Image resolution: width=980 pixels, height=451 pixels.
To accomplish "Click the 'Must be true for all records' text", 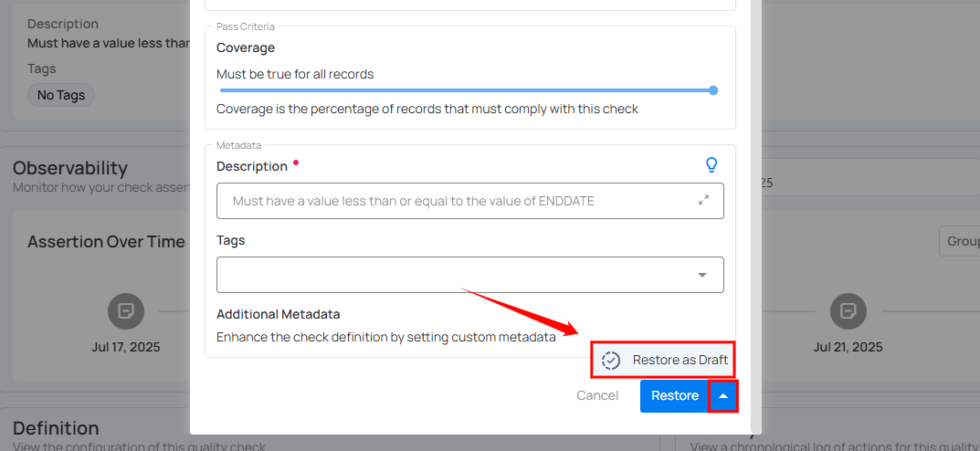I will [x=295, y=74].
